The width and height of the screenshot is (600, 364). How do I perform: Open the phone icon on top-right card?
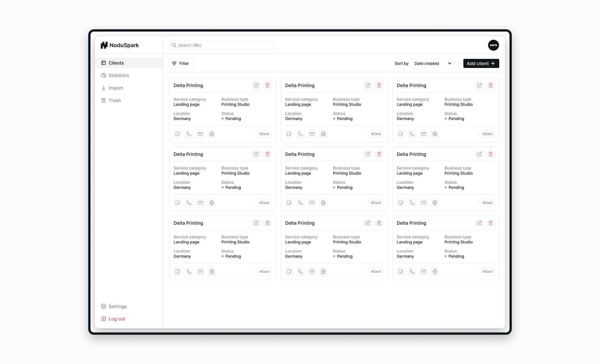click(412, 134)
